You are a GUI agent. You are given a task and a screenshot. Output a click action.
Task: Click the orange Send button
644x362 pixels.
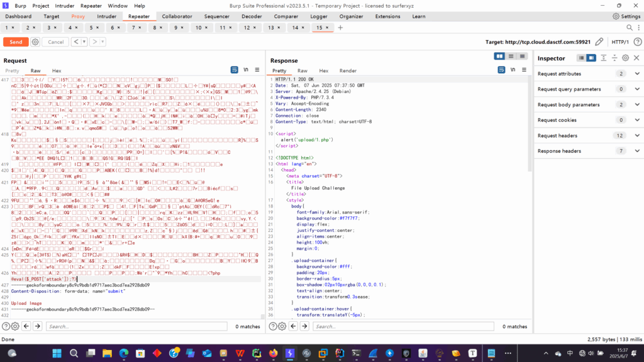pyautogui.click(x=16, y=42)
